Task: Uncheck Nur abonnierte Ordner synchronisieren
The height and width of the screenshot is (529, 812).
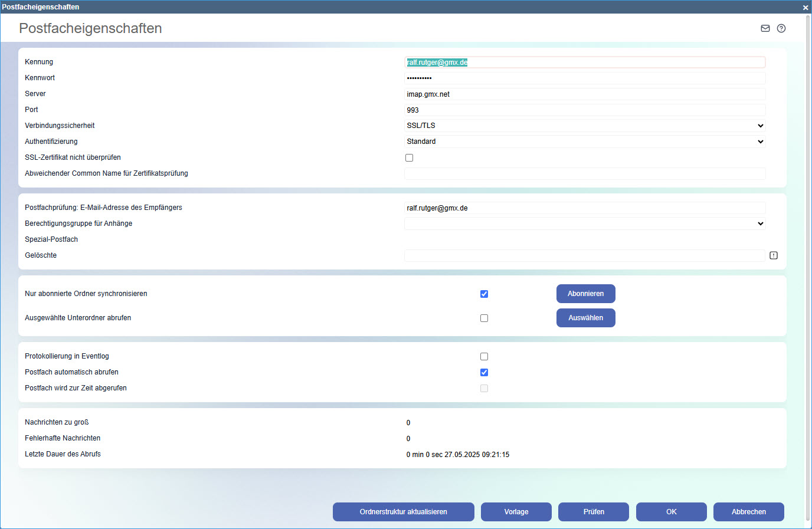Action: click(484, 294)
